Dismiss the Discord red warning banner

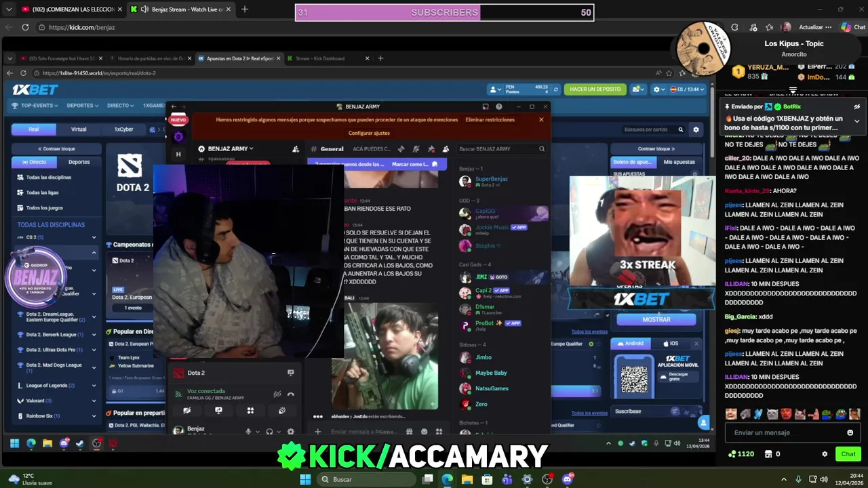click(x=541, y=120)
